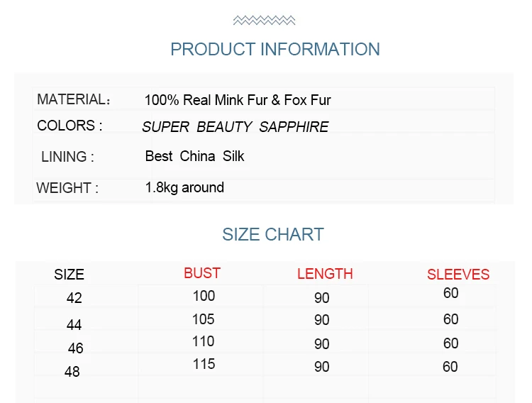
Task: Click bust value 110 for size 46
Action: [x=204, y=341]
